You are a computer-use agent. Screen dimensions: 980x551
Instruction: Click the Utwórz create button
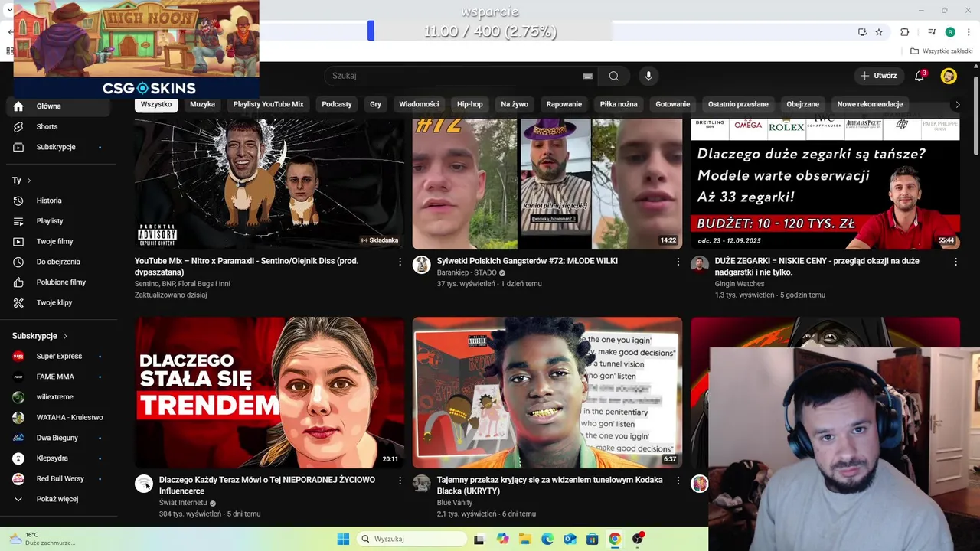pyautogui.click(x=878, y=76)
